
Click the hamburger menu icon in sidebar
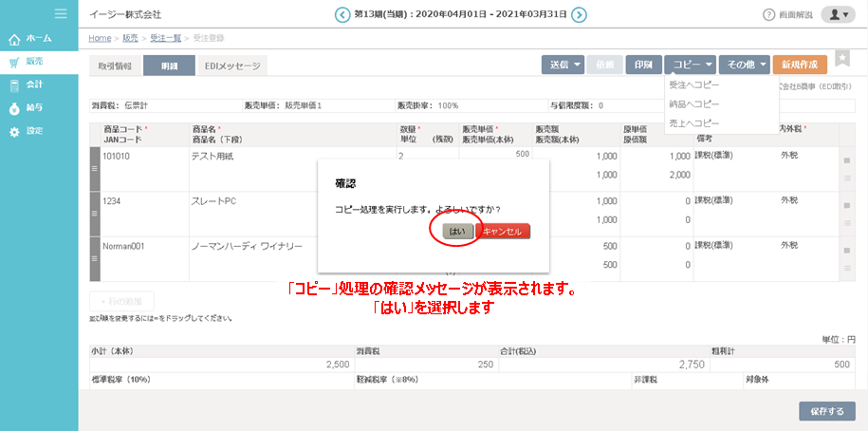(x=61, y=13)
